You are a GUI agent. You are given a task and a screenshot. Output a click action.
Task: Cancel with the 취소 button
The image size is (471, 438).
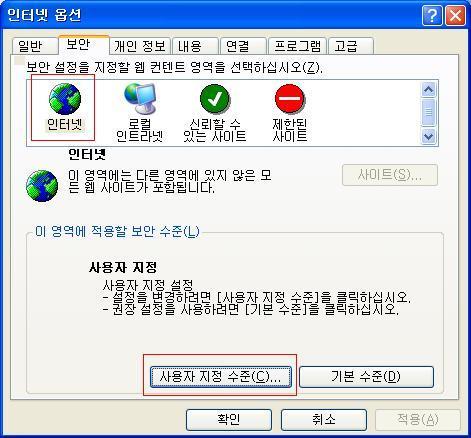coord(324,420)
